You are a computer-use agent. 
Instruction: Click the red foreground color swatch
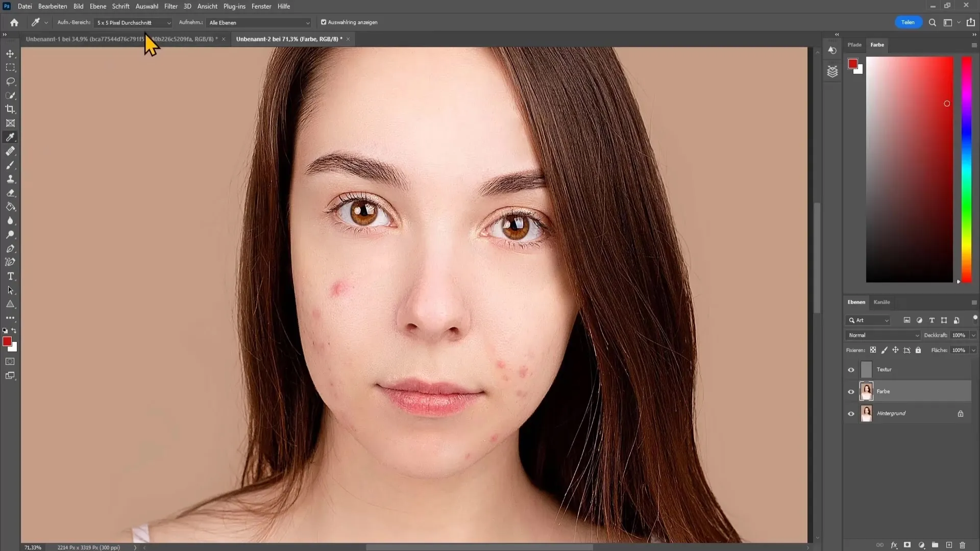coord(8,341)
